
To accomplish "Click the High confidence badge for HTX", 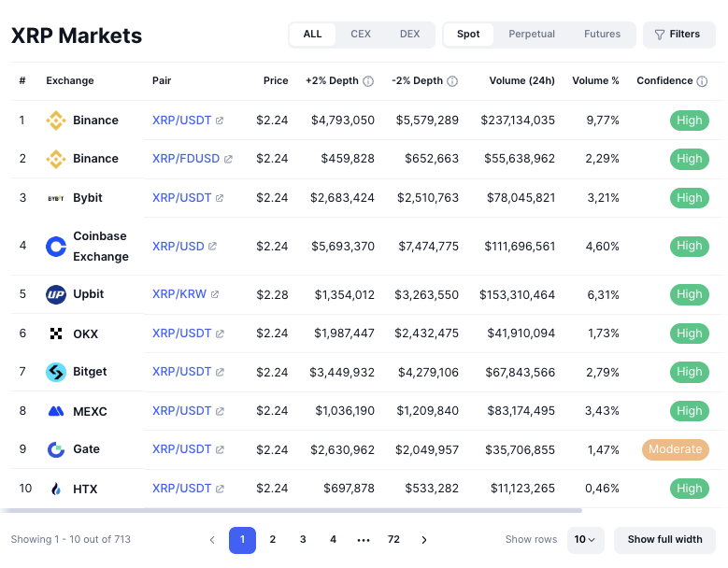I will pos(690,489).
